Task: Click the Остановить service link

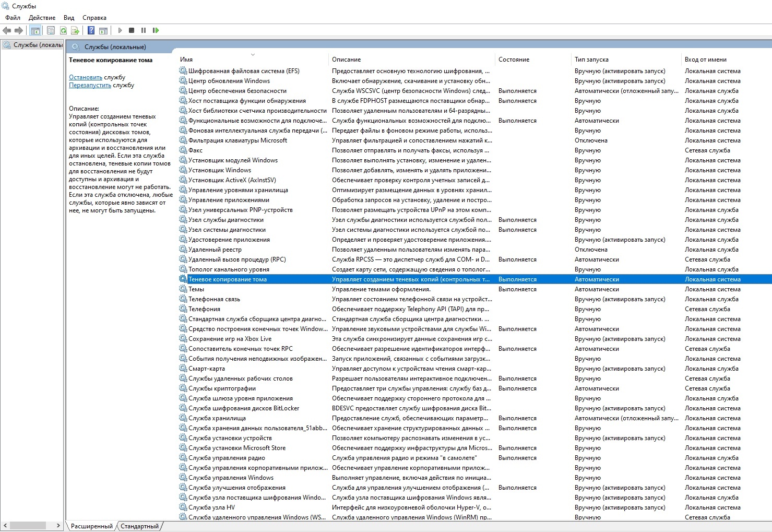Action: click(x=86, y=77)
